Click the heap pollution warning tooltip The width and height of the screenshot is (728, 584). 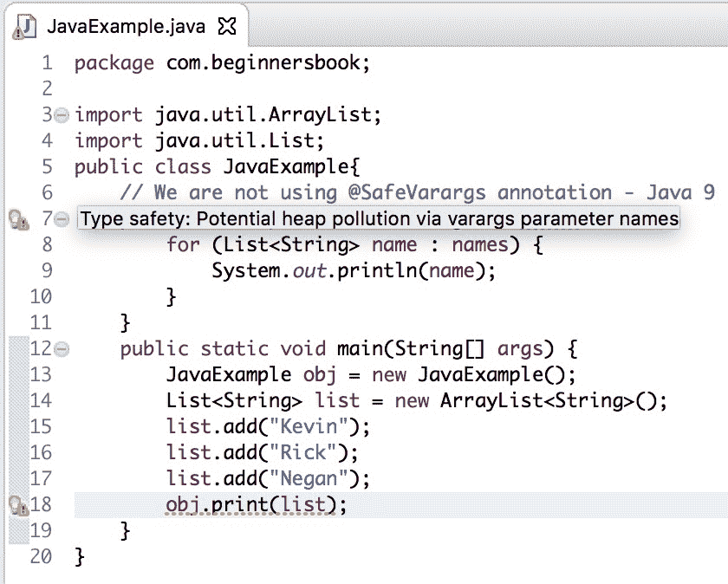(379, 218)
